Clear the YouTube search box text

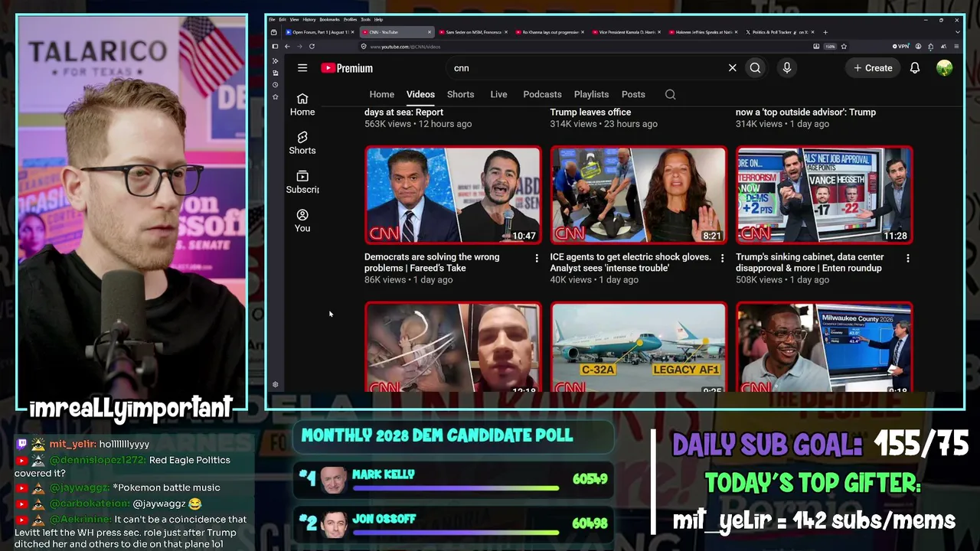coord(732,68)
